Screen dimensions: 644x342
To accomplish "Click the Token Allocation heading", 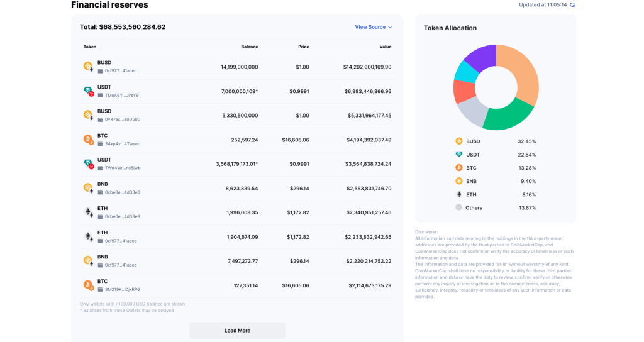I will pyautogui.click(x=450, y=28).
